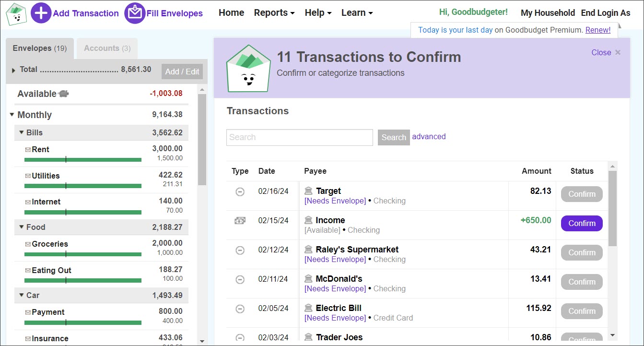This screenshot has width=644, height=346.
Task: Click the envelope icon beside Internet
Action: (28, 202)
